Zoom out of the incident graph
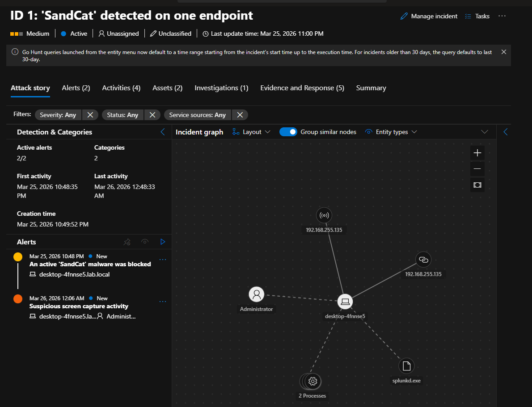 pyautogui.click(x=477, y=169)
